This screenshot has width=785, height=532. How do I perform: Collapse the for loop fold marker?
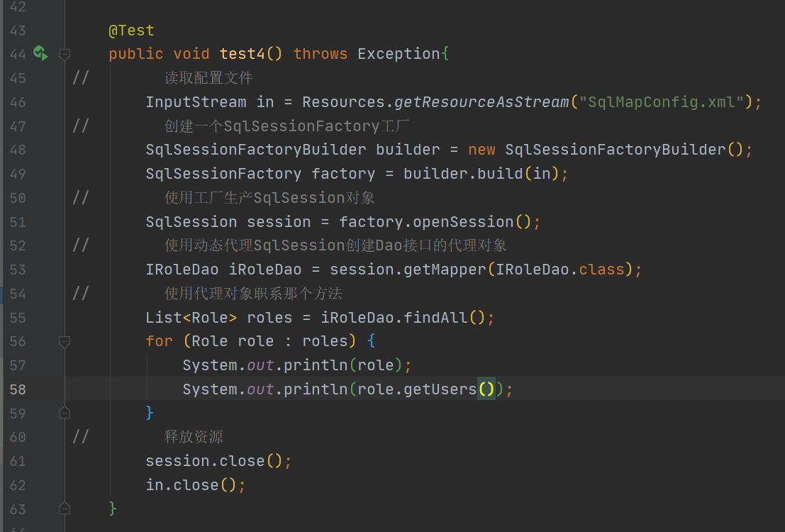click(65, 342)
